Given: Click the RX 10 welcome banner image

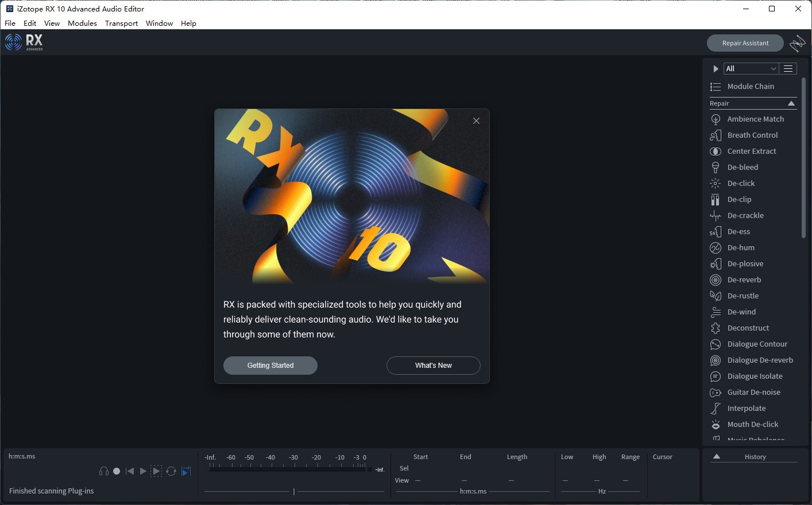Looking at the screenshot, I should coord(352,197).
